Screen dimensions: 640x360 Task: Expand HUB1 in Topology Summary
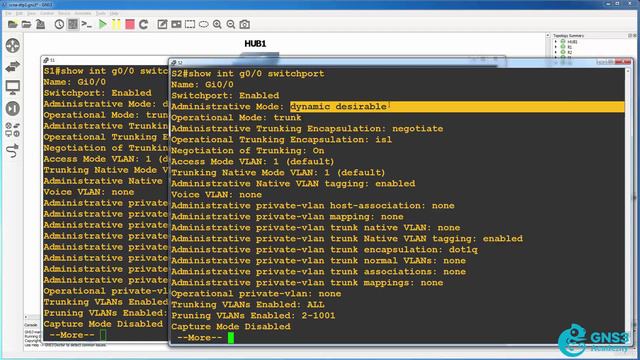[556, 42]
